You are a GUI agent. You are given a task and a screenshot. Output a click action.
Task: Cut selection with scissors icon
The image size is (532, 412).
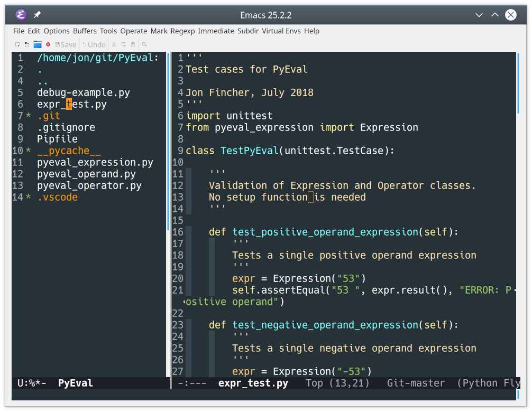pos(114,45)
